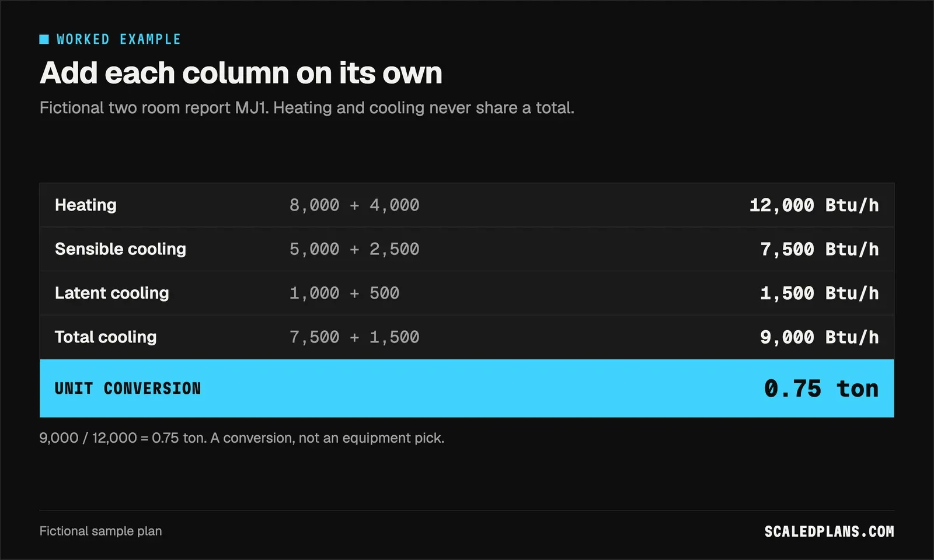
Task: Select the subtitle starting 'Fictional two room report'
Action: tap(307, 108)
